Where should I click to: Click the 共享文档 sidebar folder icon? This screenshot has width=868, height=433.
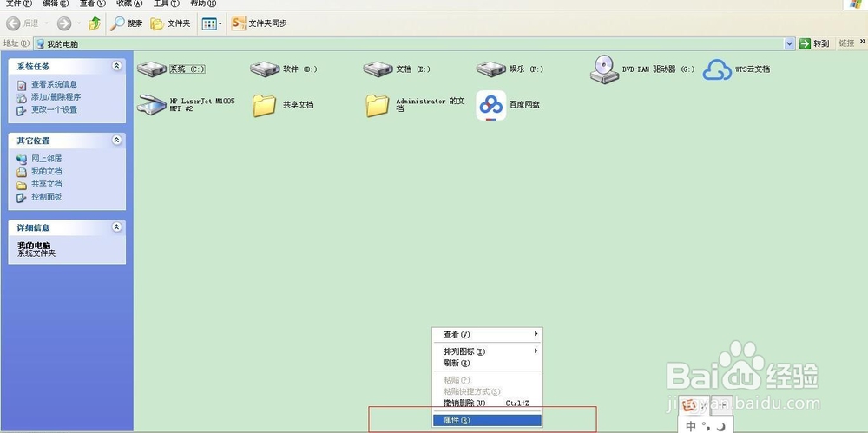(22, 184)
